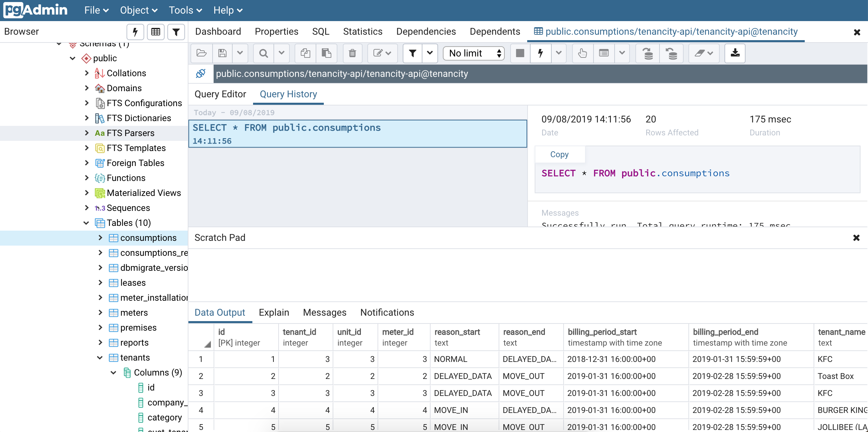Click the Filter funnel icon in query toolbar

pos(412,53)
